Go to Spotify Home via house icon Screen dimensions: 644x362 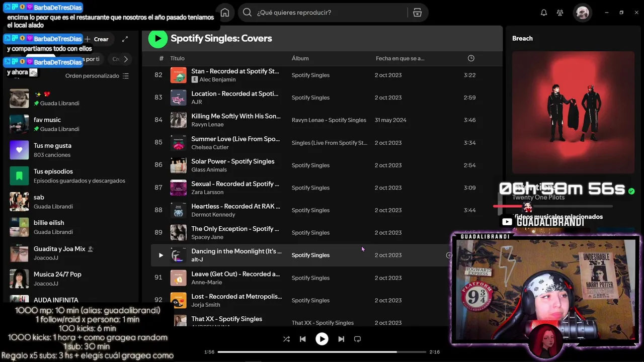tap(225, 13)
